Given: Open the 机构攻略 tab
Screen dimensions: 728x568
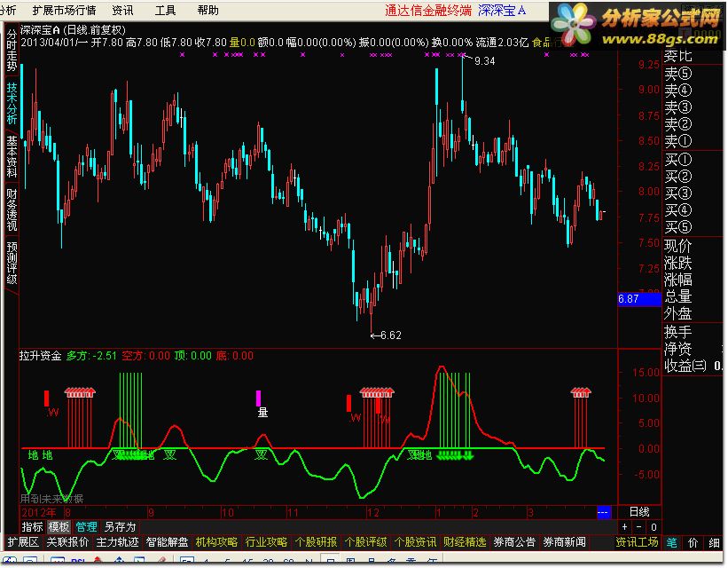Looking at the screenshot, I should pos(216,542).
